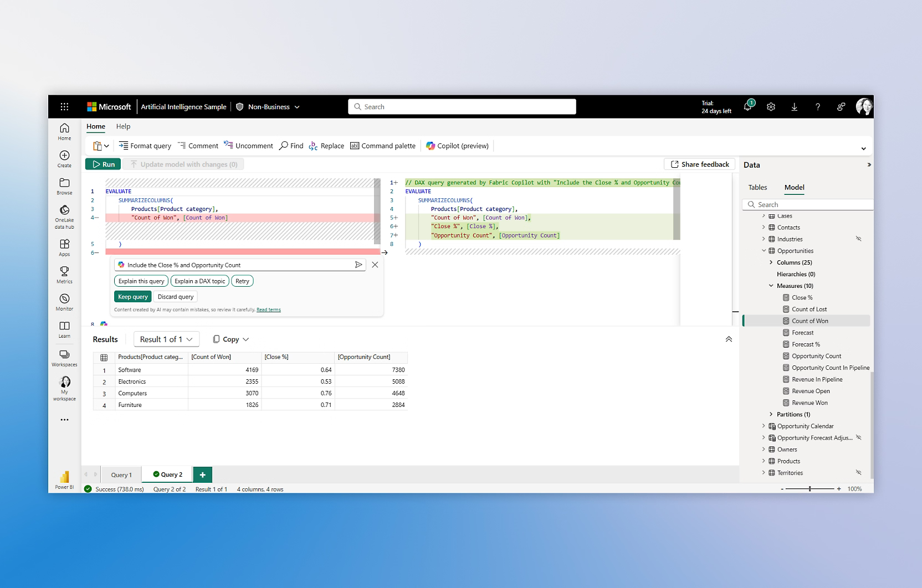Screen dimensions: 922x588
Task: Click the top Search input field
Action: (x=462, y=107)
